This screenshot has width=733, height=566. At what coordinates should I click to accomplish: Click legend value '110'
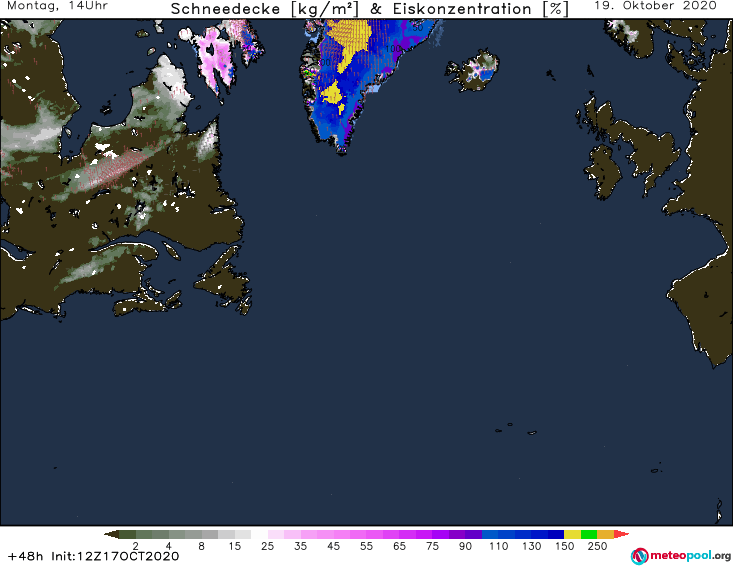[x=498, y=546]
